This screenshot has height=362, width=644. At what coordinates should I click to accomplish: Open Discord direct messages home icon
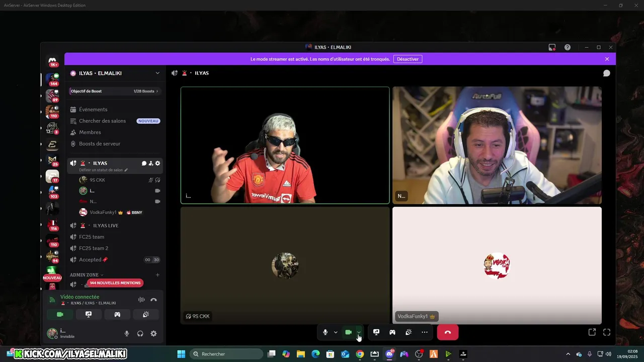[x=52, y=61]
